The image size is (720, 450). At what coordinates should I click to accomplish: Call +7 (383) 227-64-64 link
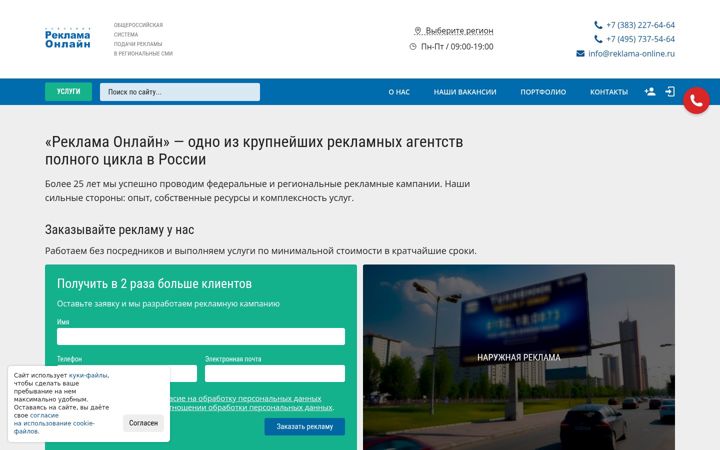click(640, 25)
